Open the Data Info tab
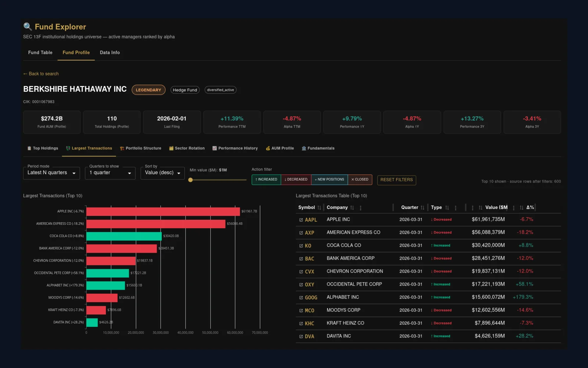The height and width of the screenshot is (368, 588). [x=110, y=53]
